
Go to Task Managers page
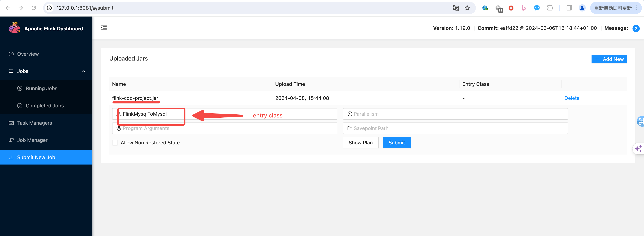[46, 123]
